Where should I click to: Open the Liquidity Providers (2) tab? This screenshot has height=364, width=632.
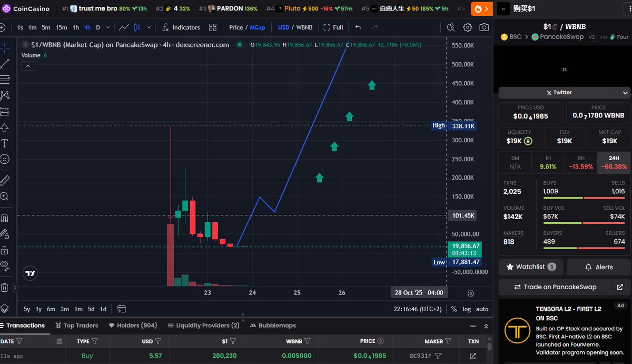pyautogui.click(x=203, y=326)
